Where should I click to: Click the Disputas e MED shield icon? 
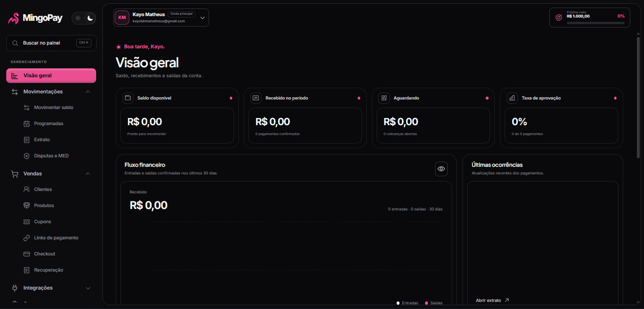[x=27, y=156]
